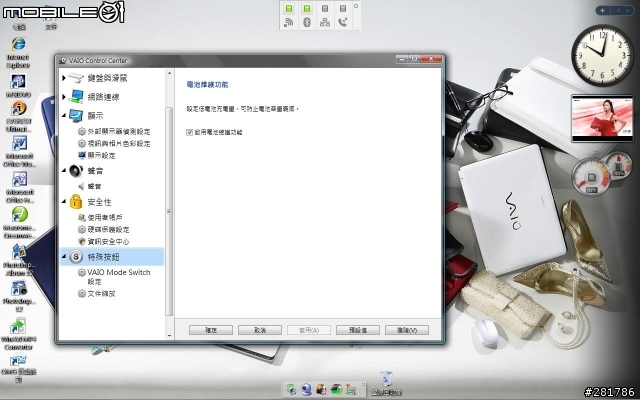
Task: Click the greyed-out (A) apply button
Action: pyautogui.click(x=309, y=330)
